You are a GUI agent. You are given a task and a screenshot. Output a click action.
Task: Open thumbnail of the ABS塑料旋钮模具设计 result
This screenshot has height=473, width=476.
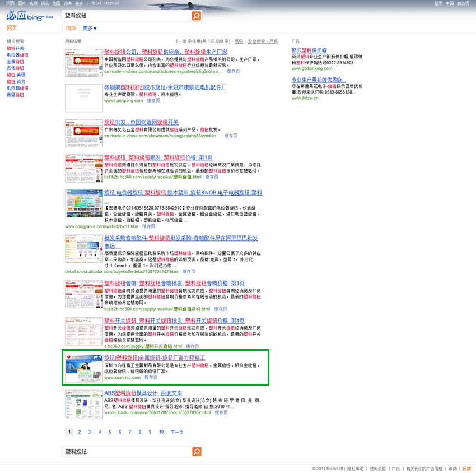coord(83,403)
